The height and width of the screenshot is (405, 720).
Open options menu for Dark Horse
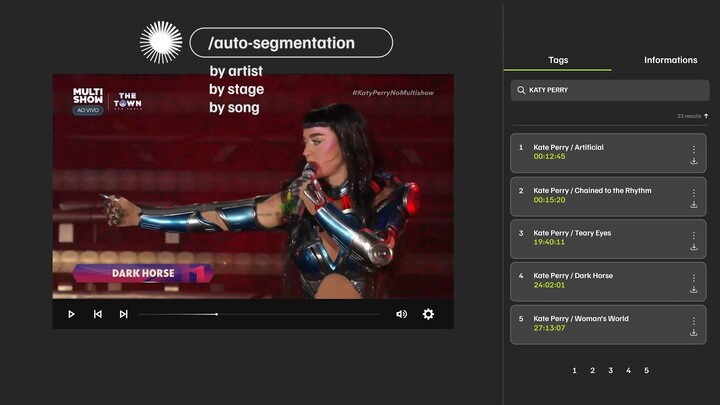click(x=694, y=278)
